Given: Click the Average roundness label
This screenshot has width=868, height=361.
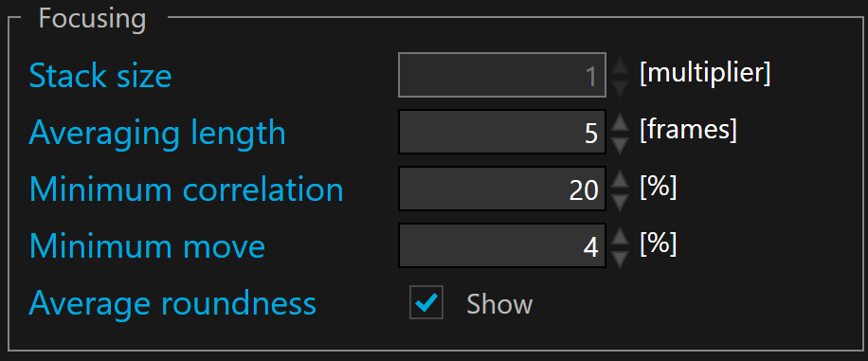Looking at the screenshot, I should [172, 304].
